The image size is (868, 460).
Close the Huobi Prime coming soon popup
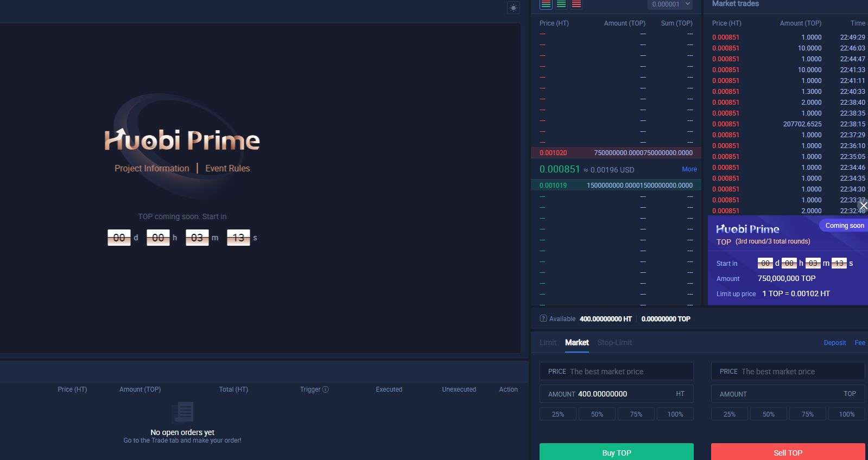(x=863, y=206)
